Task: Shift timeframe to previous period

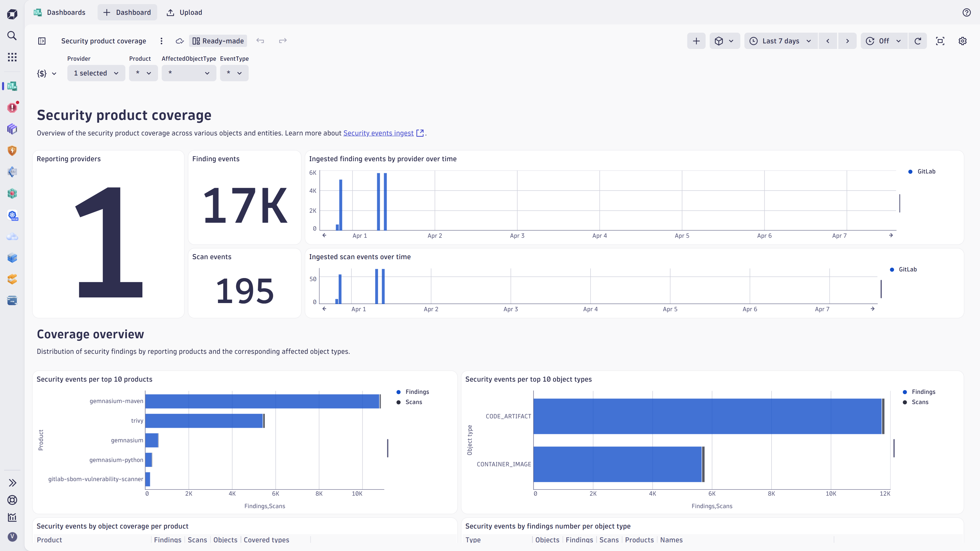Action: 828,41
